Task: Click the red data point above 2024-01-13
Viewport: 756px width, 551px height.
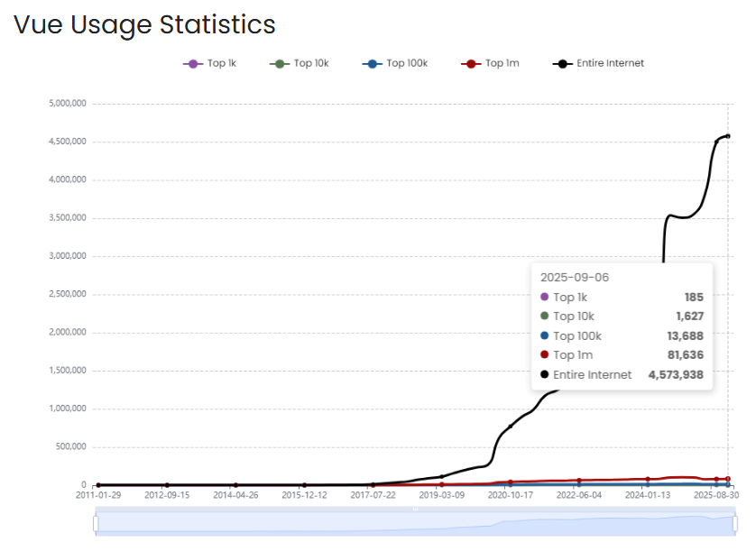Action: tap(648, 479)
